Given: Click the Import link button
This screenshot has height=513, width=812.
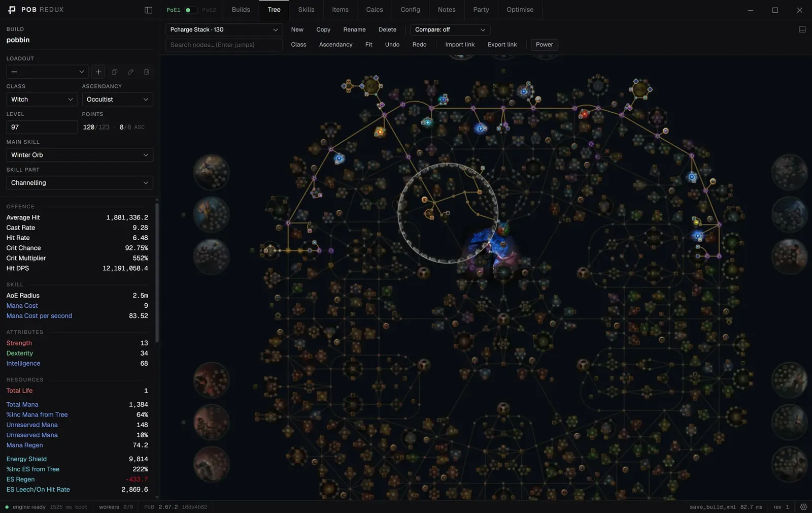Looking at the screenshot, I should [460, 45].
